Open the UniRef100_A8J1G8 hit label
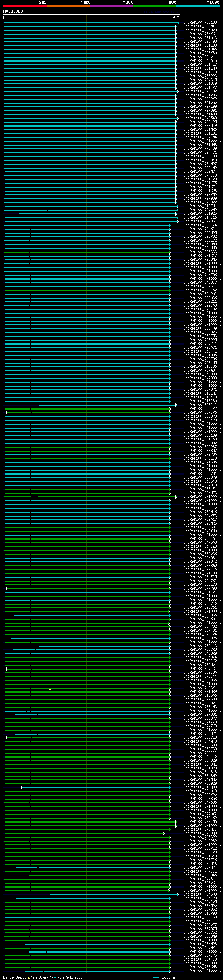The width and height of the screenshot is (223, 980). click(200, 23)
